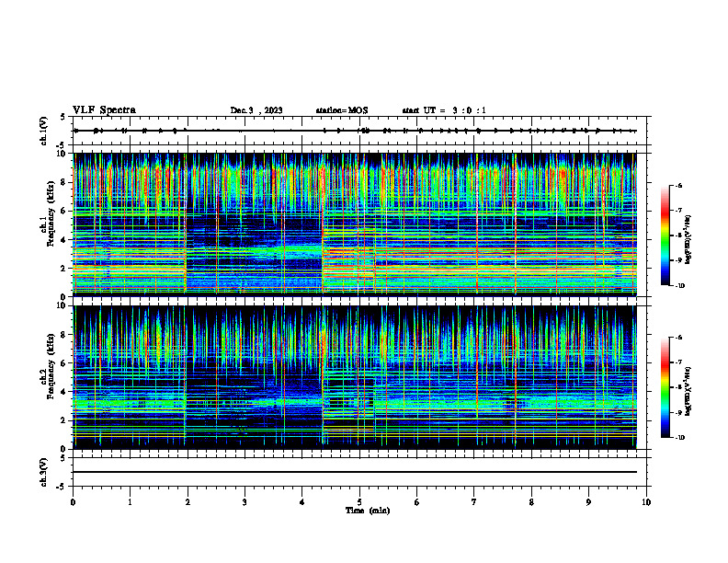The height and width of the screenshot is (563, 728).
Task: Click the time axis tick label "1"
Action: (130, 502)
